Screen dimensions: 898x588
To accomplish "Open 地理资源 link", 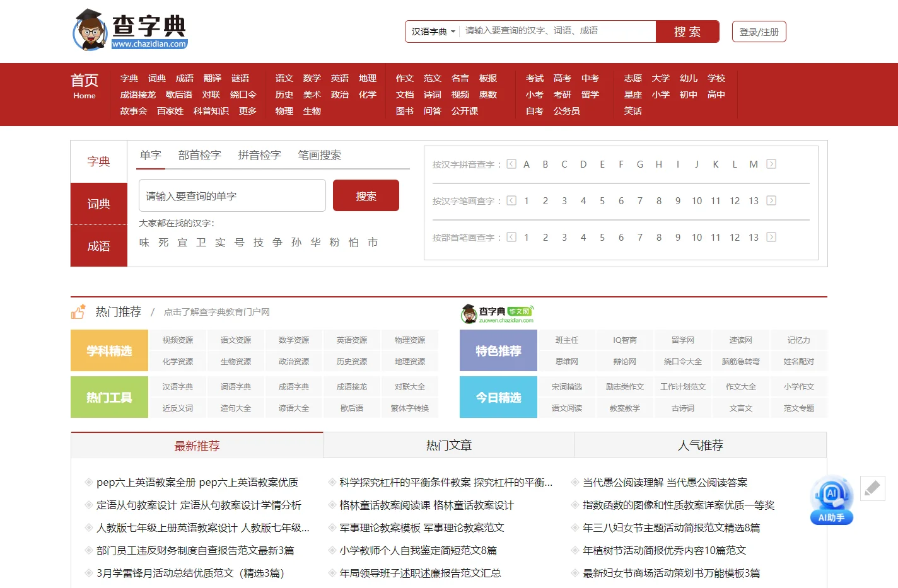I will [410, 362].
